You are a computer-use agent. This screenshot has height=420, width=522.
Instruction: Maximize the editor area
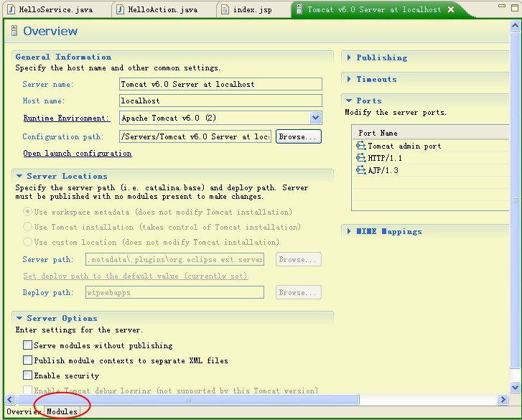pyautogui.click(x=515, y=8)
